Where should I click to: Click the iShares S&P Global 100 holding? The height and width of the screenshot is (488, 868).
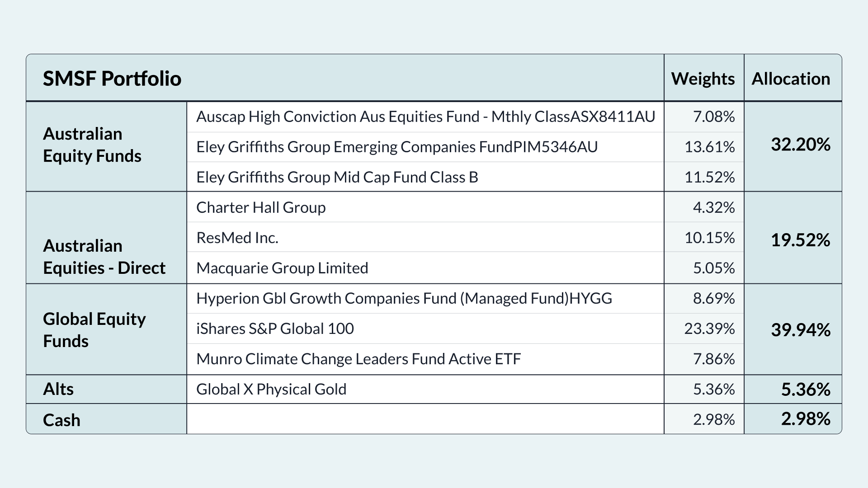pyautogui.click(x=275, y=328)
